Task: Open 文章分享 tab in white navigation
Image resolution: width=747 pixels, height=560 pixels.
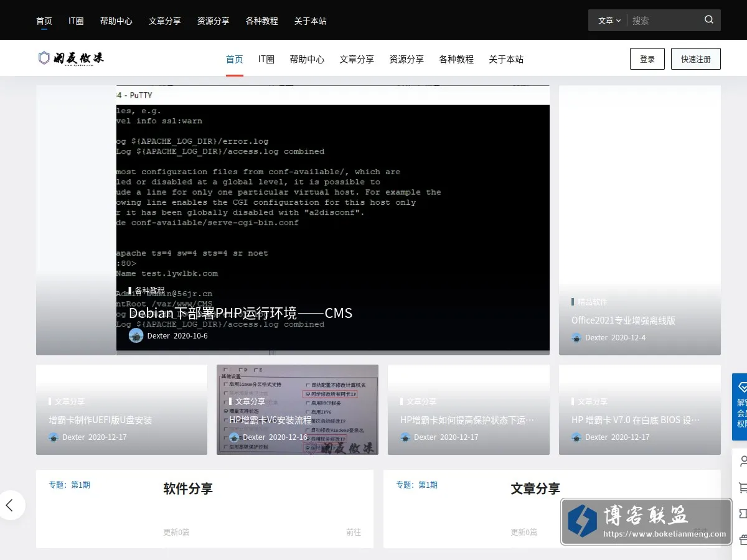Action: (357, 59)
